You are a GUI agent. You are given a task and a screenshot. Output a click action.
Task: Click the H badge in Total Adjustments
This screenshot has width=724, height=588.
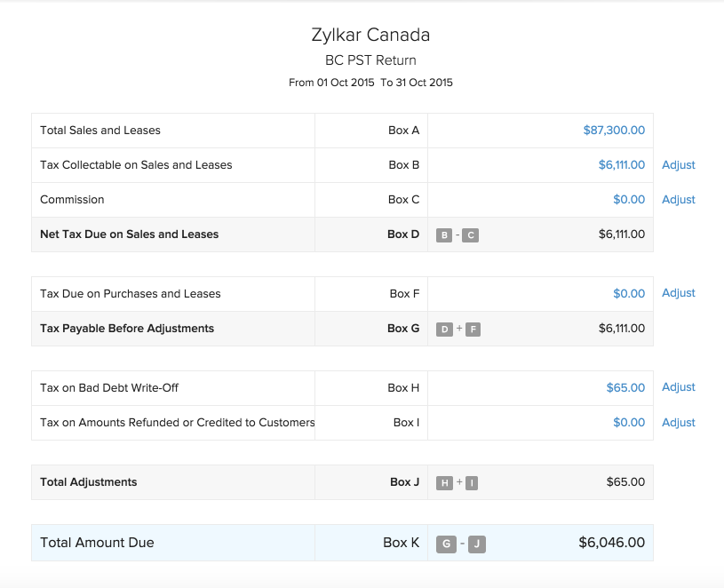[445, 483]
